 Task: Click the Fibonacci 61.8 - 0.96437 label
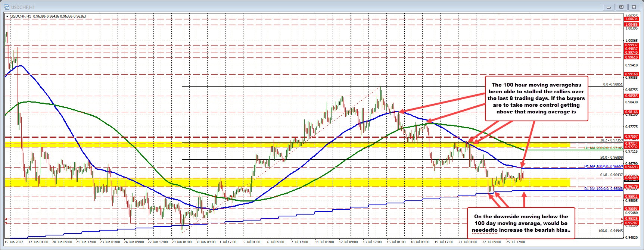[x=611, y=175]
